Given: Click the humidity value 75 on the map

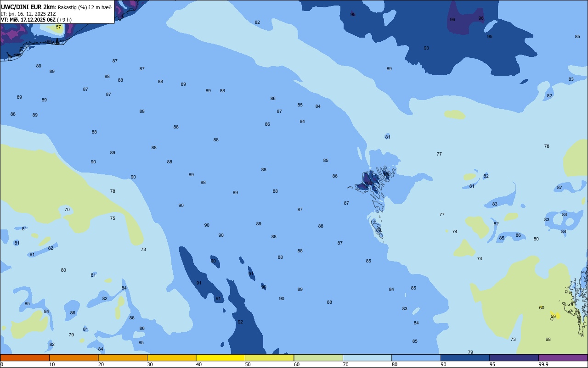Looking at the screenshot, I should pyautogui.click(x=113, y=218).
